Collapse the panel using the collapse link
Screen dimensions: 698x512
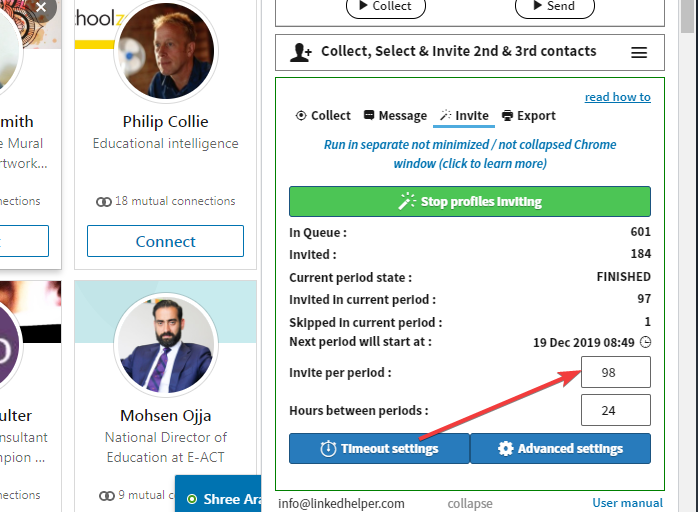point(469,504)
